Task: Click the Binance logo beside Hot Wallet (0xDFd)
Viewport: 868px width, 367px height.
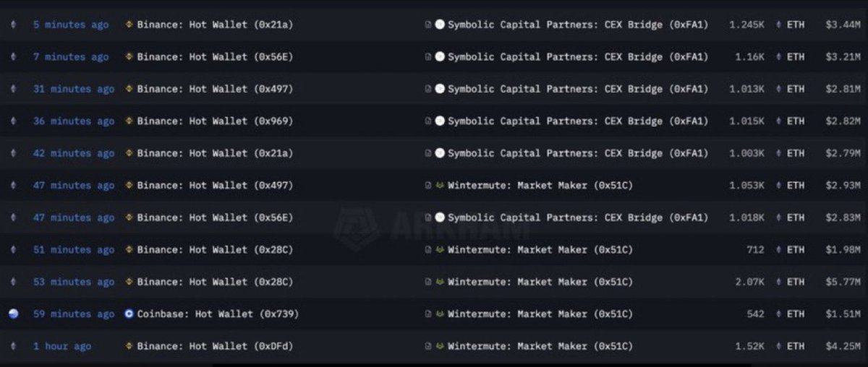Action: pos(129,346)
